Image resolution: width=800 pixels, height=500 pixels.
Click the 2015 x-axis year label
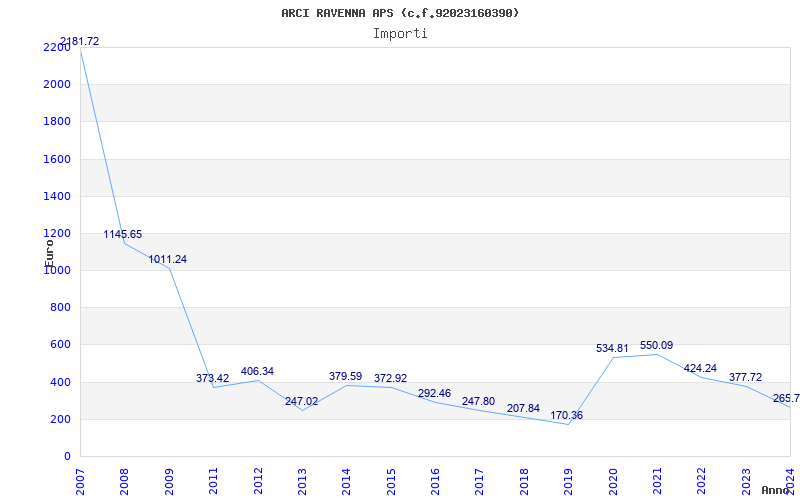click(x=391, y=481)
